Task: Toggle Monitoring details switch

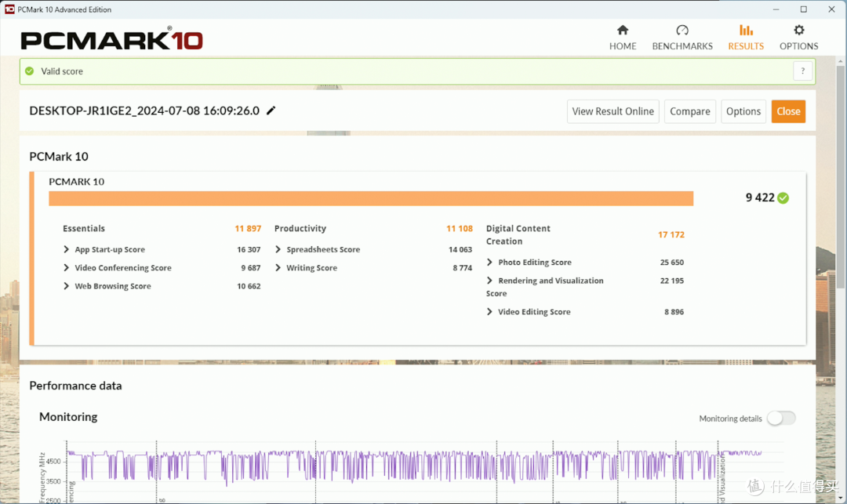Action: point(781,419)
